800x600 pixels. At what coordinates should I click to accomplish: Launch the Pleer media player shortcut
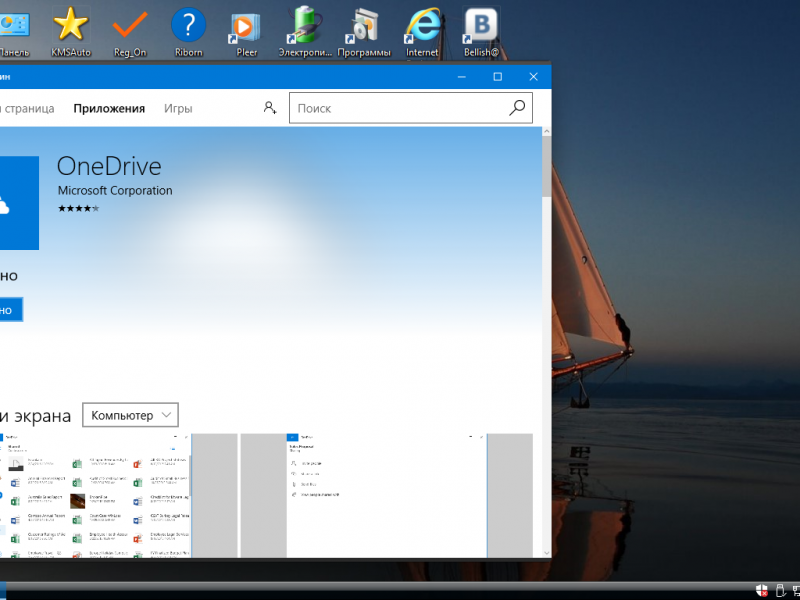pyautogui.click(x=246, y=32)
